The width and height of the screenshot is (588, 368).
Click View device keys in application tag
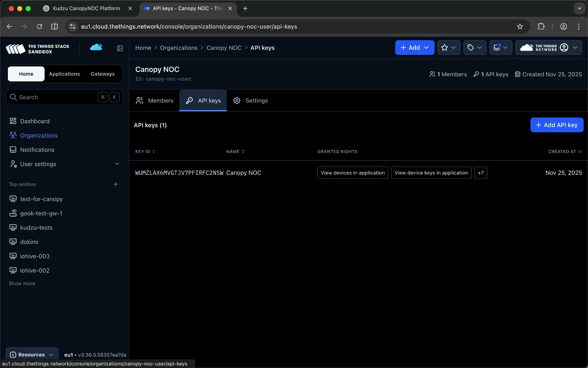click(x=431, y=173)
